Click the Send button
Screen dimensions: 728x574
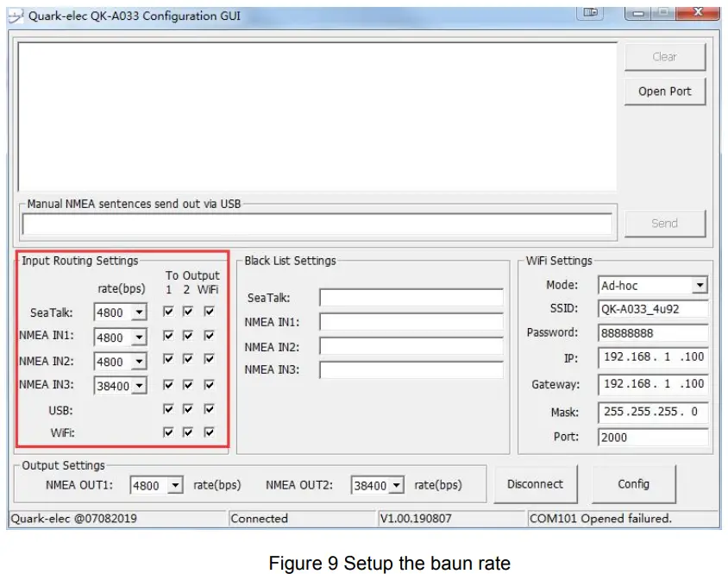coord(664,223)
